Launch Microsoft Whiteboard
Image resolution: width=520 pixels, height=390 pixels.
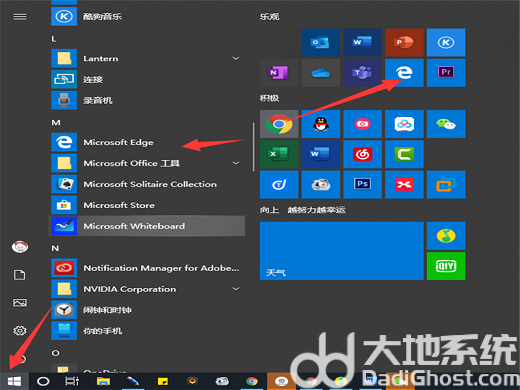(147, 226)
